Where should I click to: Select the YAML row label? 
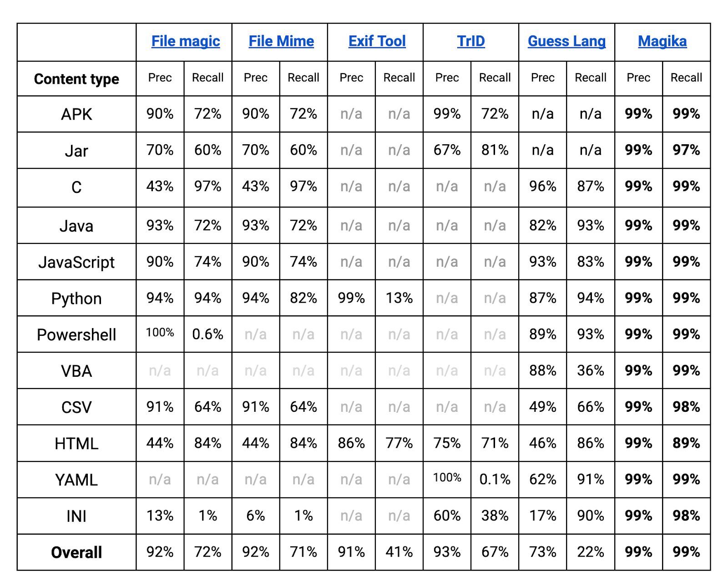(76, 480)
